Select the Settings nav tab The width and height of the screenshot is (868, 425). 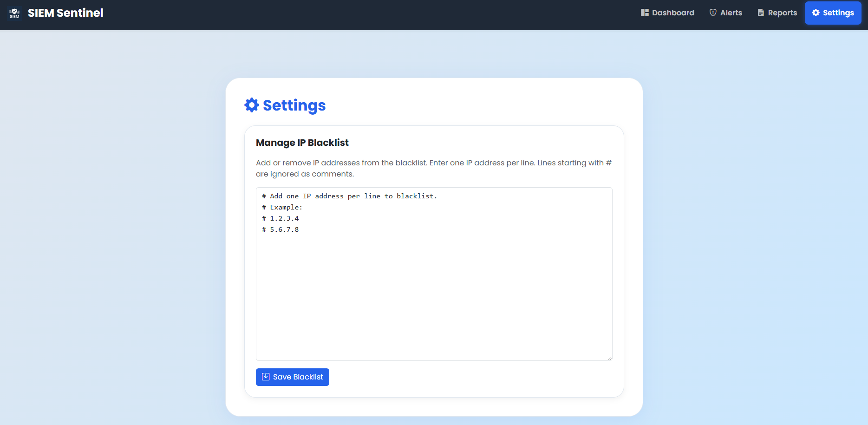pyautogui.click(x=838, y=13)
